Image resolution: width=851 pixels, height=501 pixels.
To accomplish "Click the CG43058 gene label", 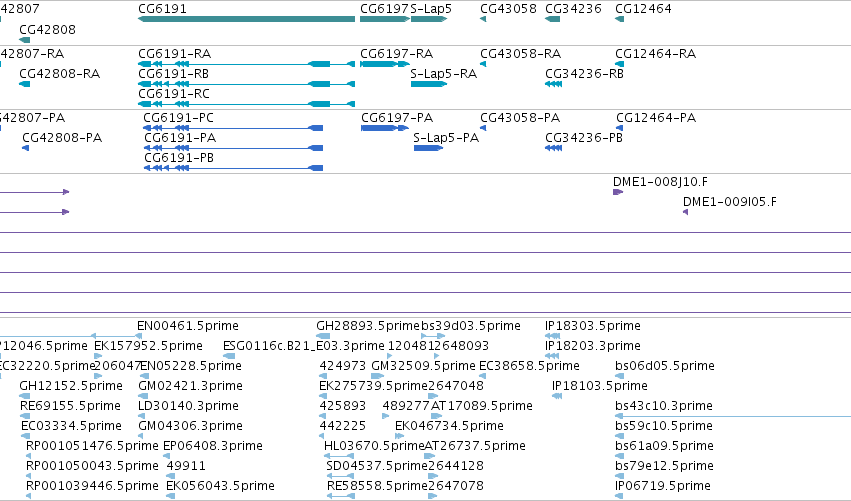I will tap(508, 9).
